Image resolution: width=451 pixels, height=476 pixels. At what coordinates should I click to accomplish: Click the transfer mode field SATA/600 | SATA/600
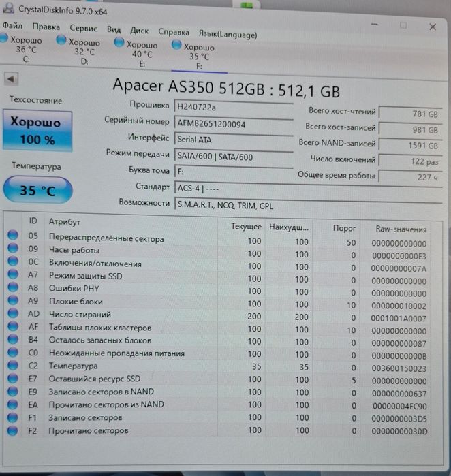point(234,156)
